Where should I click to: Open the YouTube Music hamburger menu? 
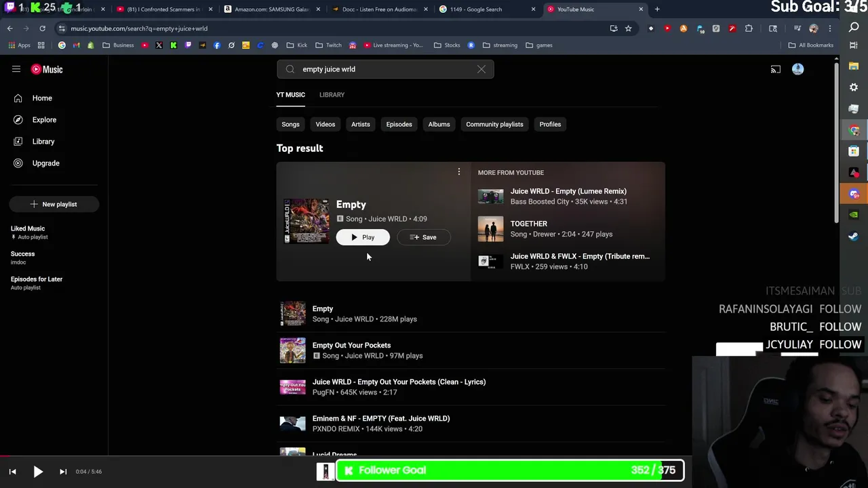coord(16,69)
